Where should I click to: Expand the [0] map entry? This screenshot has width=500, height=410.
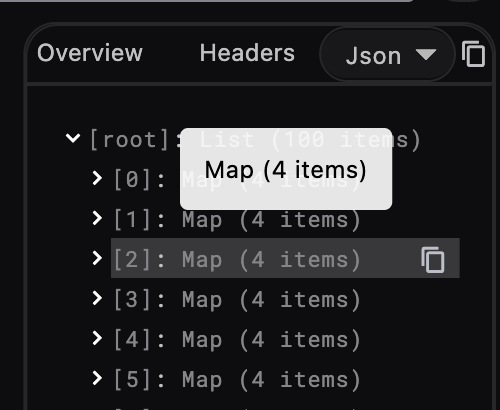tap(97, 178)
